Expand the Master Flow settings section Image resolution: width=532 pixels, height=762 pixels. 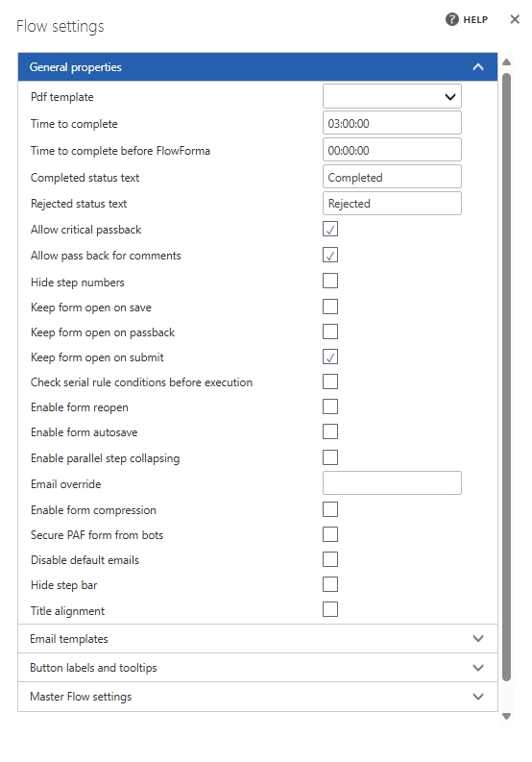(x=257, y=697)
